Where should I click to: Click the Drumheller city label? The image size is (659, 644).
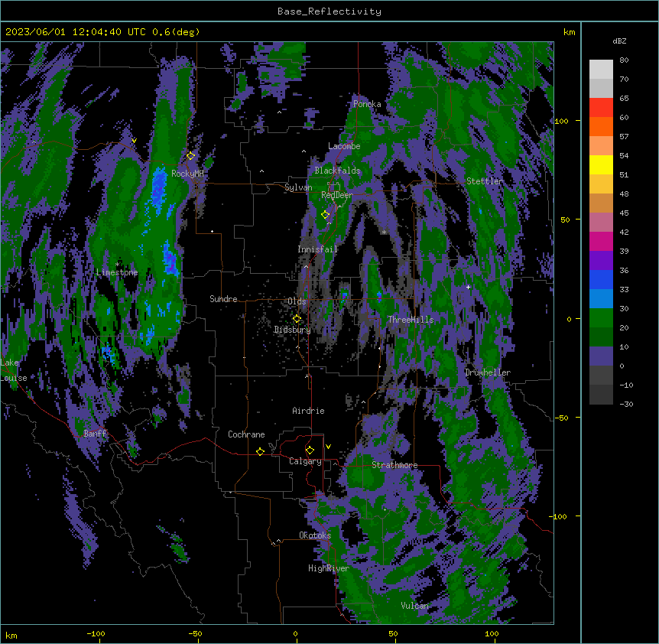pos(488,372)
